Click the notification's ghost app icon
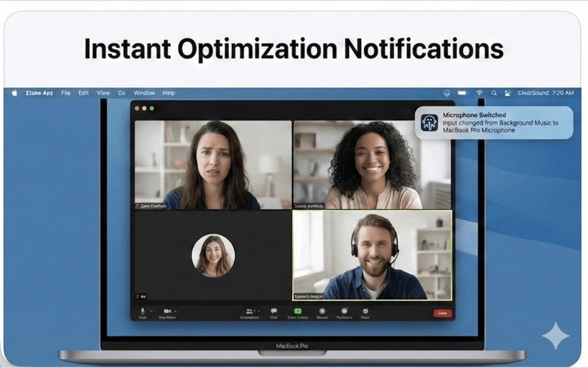This screenshot has height=368, width=588. (430, 123)
